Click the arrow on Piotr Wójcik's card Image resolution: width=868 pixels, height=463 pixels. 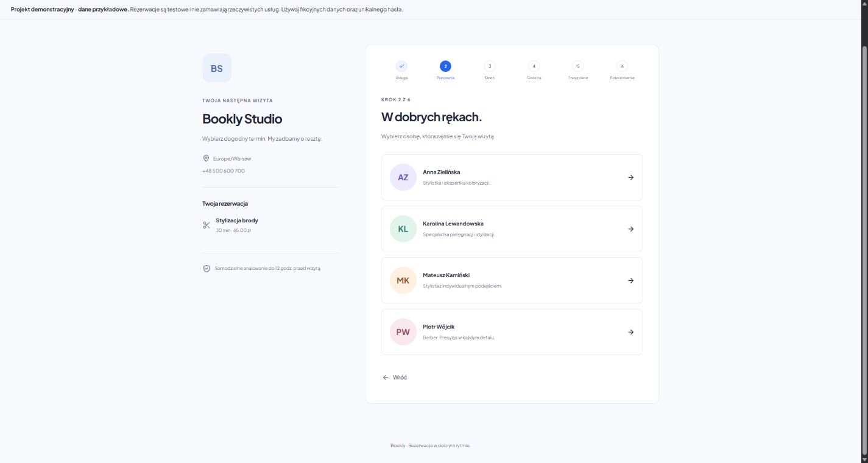click(631, 332)
